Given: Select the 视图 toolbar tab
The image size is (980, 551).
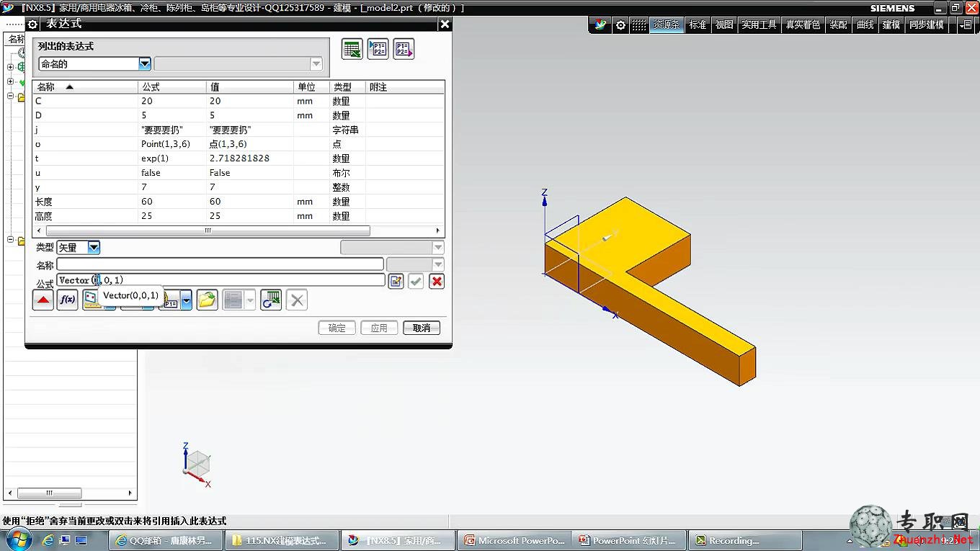Looking at the screenshot, I should tap(724, 24).
